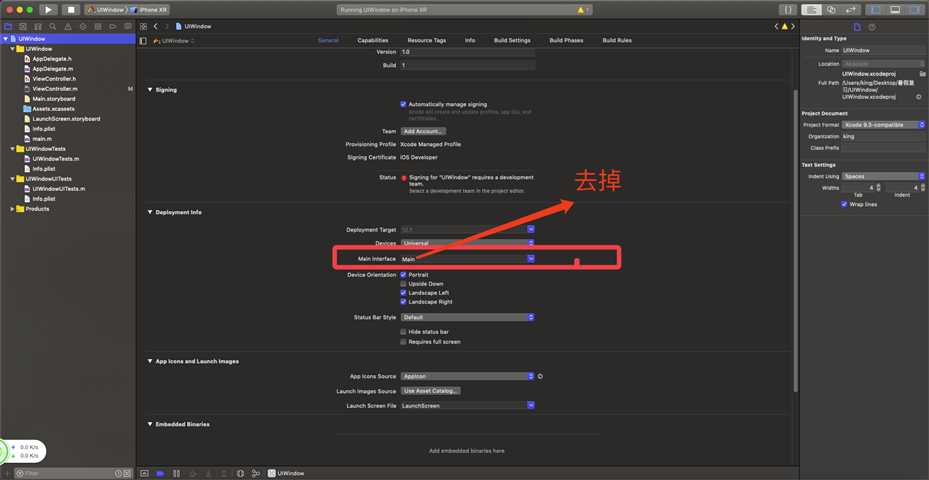The height and width of the screenshot is (480, 929).
Task: Open the Source Control navigator
Action: 23,27
